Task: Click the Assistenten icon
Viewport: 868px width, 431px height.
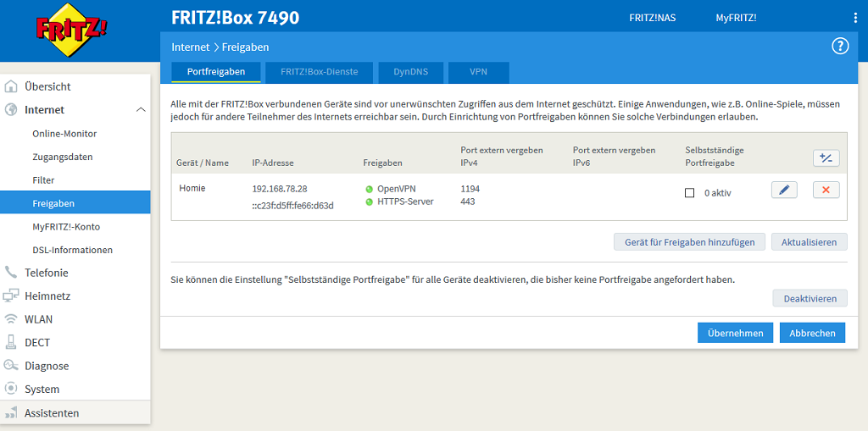Action: click(10, 412)
